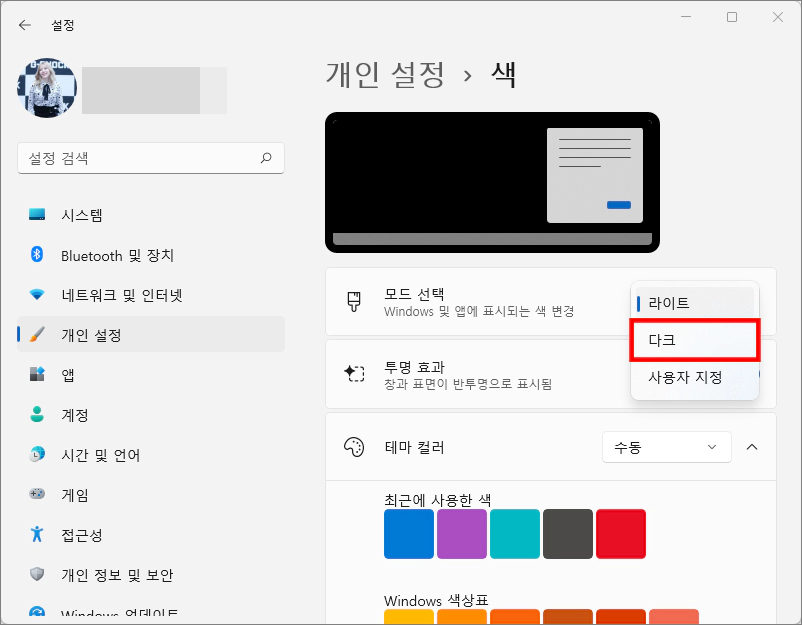Image resolution: width=802 pixels, height=625 pixels.
Task: Open 네트워크 및 인터넷 settings
Action: [x=151, y=295]
